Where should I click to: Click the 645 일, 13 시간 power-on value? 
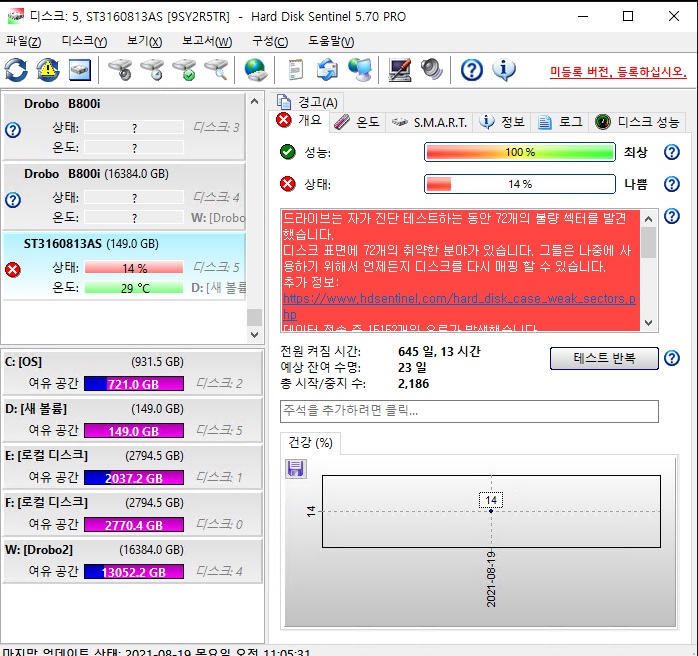tap(439, 352)
